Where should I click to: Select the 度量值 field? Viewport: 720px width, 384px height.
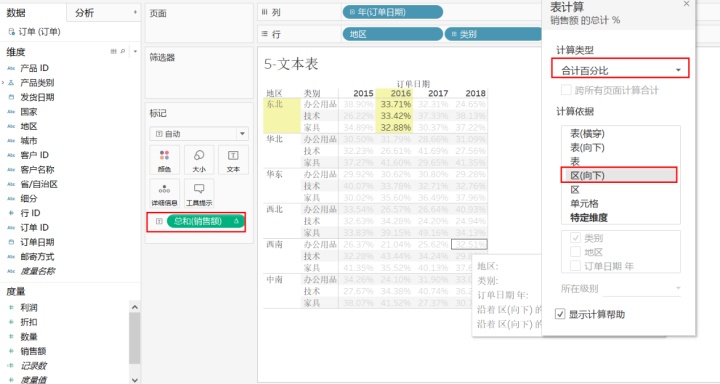[34, 379]
